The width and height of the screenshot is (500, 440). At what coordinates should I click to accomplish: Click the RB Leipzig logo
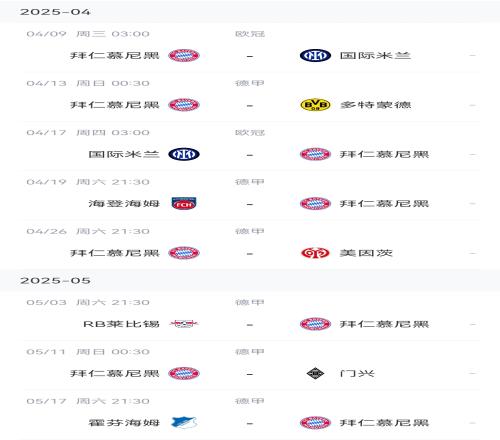click(184, 324)
